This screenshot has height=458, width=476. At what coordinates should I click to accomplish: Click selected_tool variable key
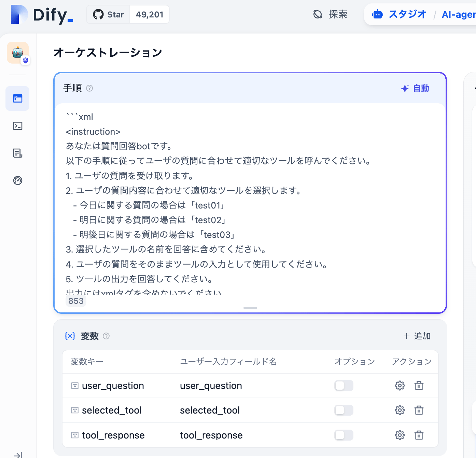pyautogui.click(x=112, y=410)
